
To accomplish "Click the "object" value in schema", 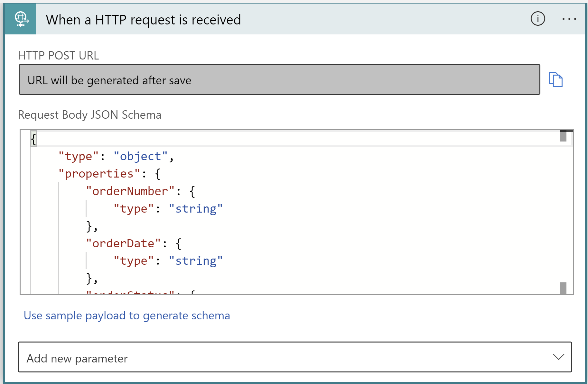I will [x=140, y=157].
